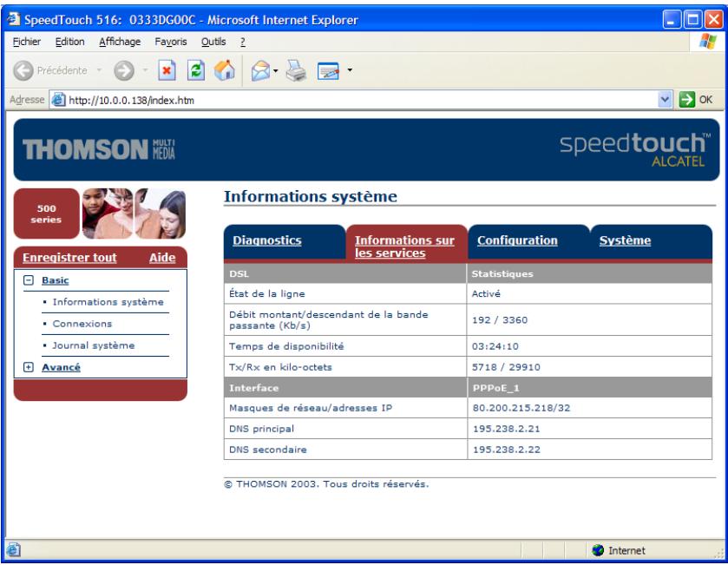The height and width of the screenshot is (565, 728).
Task: Click the Back (Précédente) arrow icon
Action: (23, 70)
